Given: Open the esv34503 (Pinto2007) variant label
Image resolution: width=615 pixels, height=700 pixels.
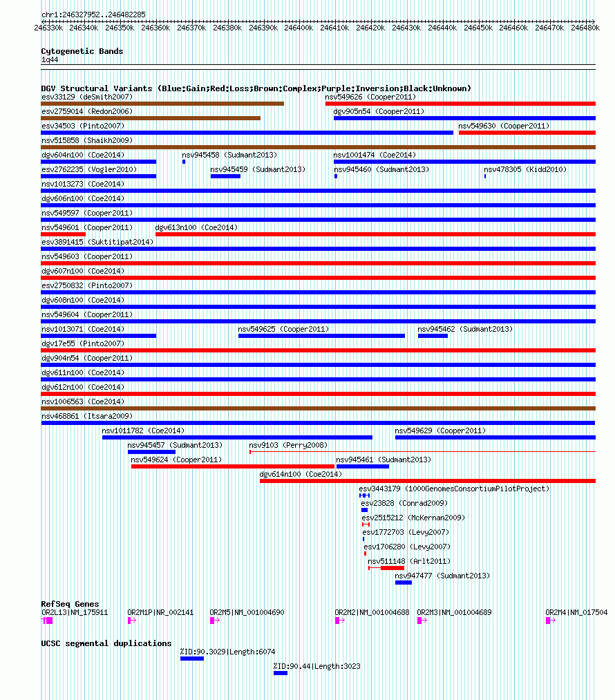Looking at the screenshot, I should tap(83, 126).
